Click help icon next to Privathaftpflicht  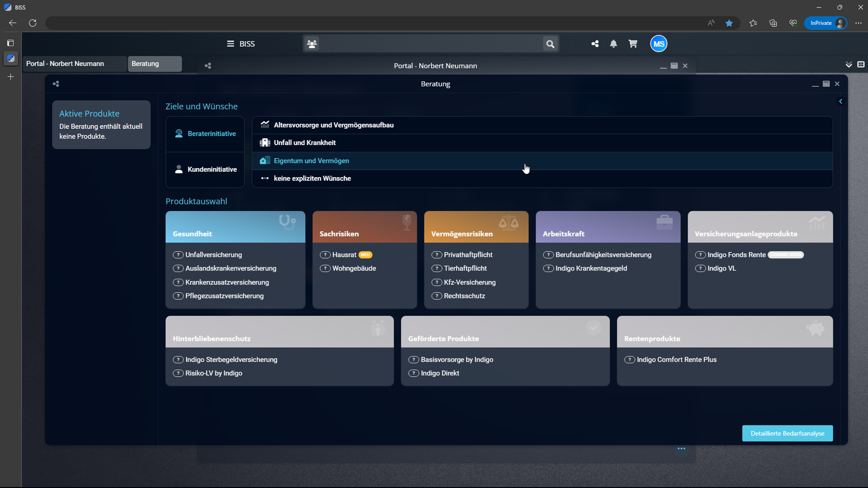click(x=437, y=255)
